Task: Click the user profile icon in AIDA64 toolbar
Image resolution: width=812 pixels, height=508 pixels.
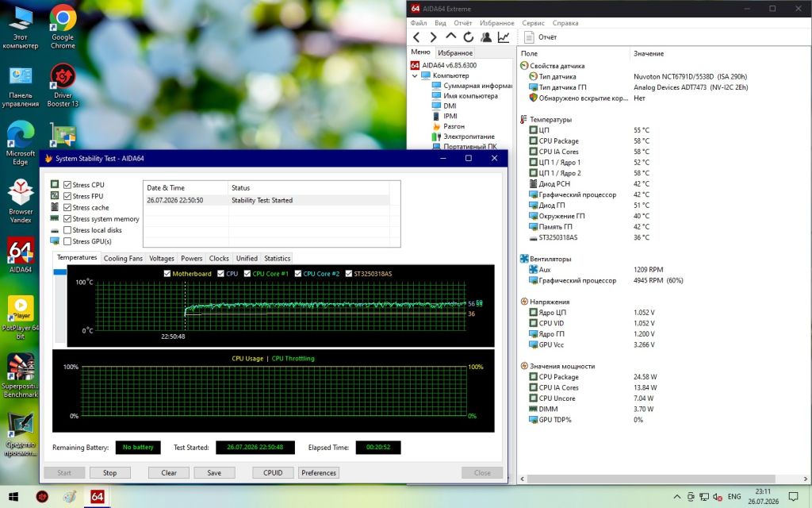Action: (486, 37)
